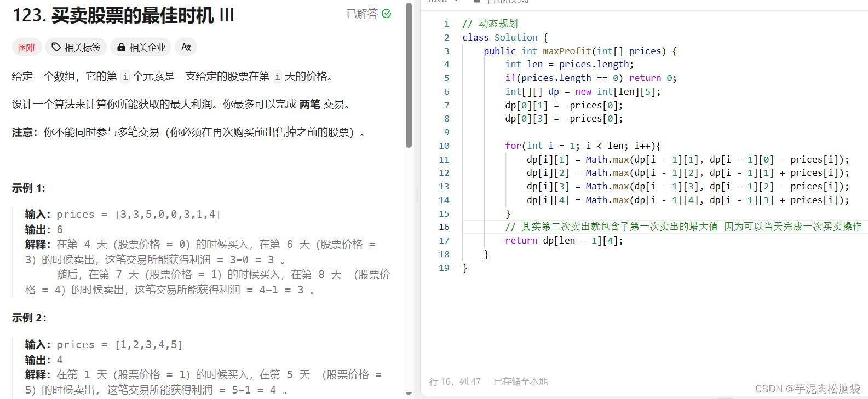Viewport: 868px width, 399px height.
Task: Click the 行 16, 列 47 cursor position indicator
Action: 455,381
